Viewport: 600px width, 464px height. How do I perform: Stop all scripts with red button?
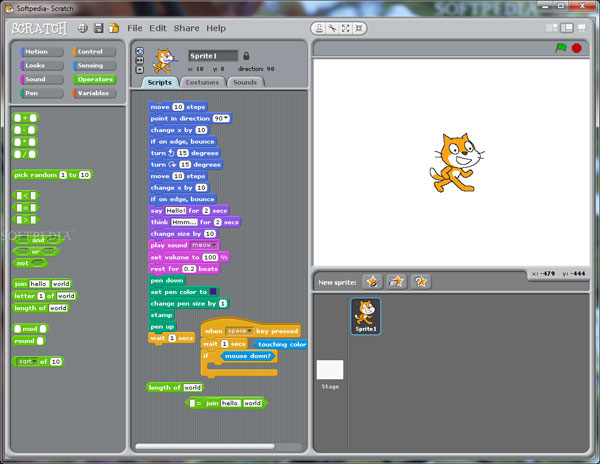(x=577, y=48)
